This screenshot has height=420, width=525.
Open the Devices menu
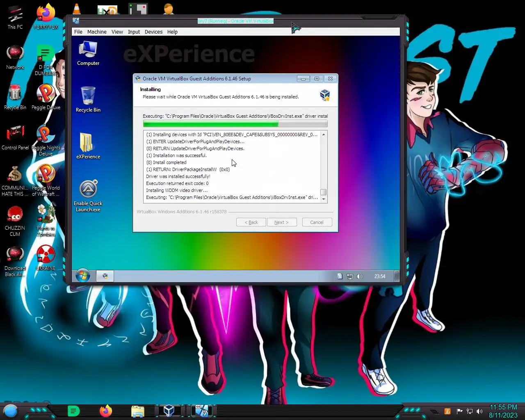[153, 32]
